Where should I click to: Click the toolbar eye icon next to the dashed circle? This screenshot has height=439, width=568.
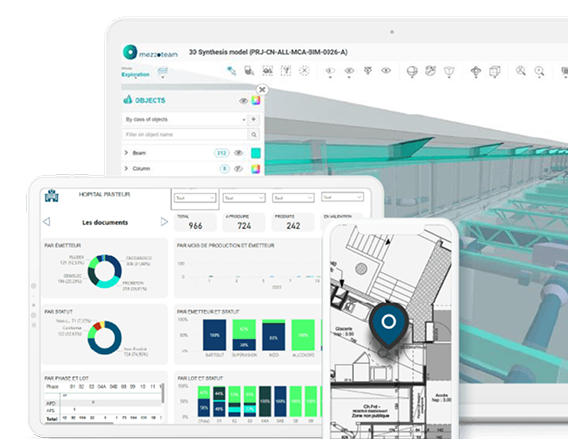330,71
